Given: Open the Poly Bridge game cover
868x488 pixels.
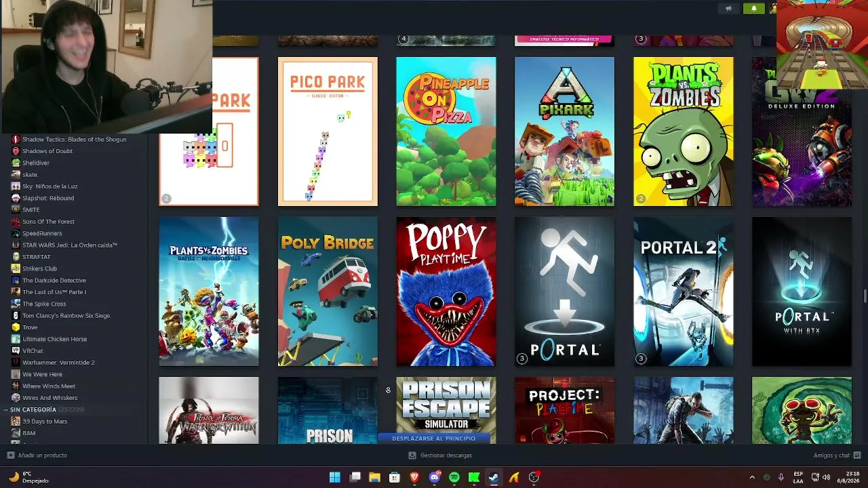Looking at the screenshot, I should click(328, 291).
